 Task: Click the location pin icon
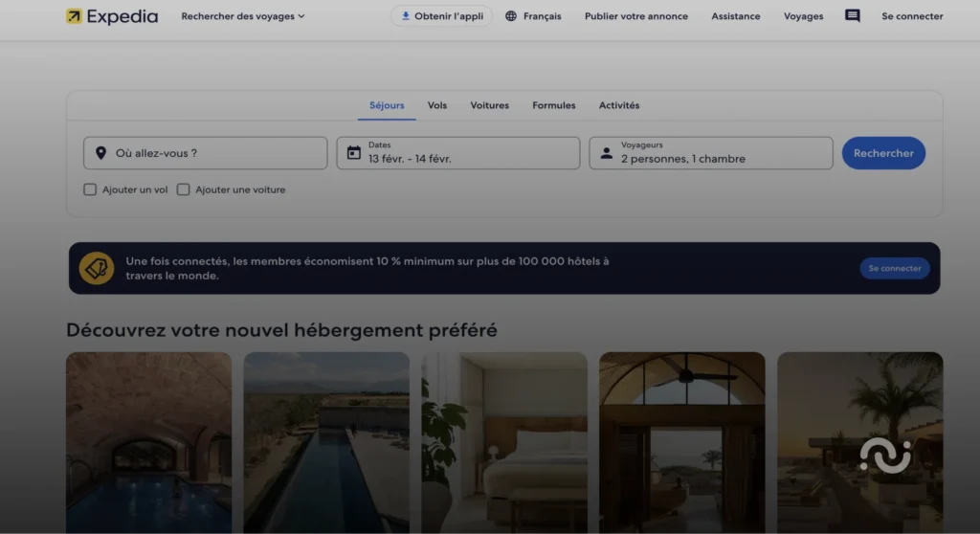tap(100, 153)
